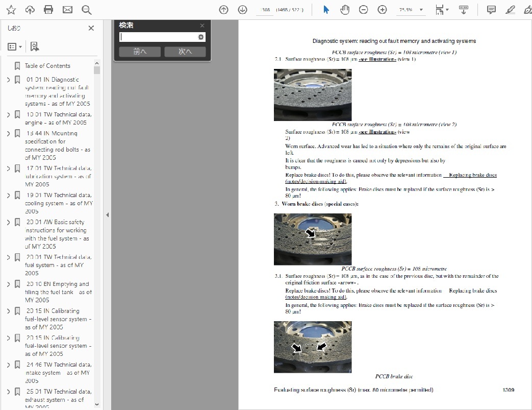Open 20 10 EN Emptying and filling bookmark

tap(58, 292)
